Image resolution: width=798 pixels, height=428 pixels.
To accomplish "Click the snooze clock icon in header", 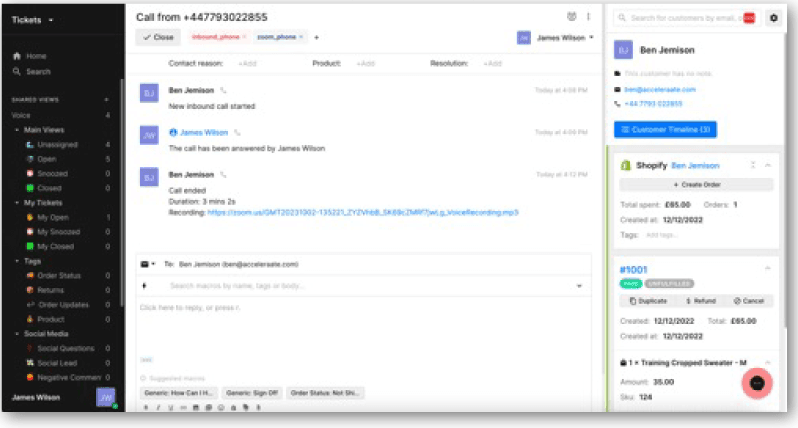I will [x=572, y=17].
